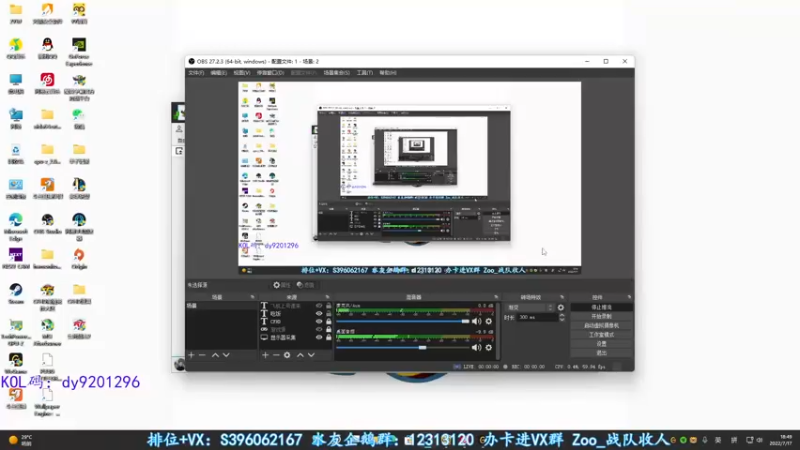Open the 工具(T) menu in OBS

pos(364,73)
